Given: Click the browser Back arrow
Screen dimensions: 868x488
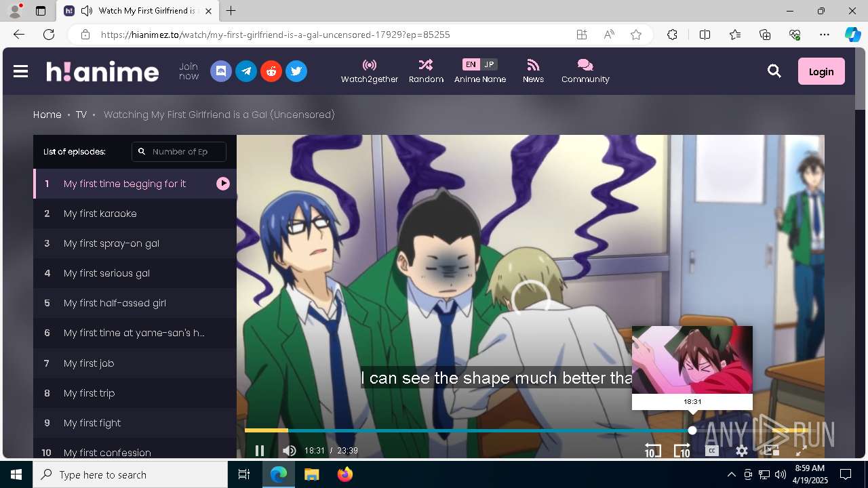Looking at the screenshot, I should (19, 35).
